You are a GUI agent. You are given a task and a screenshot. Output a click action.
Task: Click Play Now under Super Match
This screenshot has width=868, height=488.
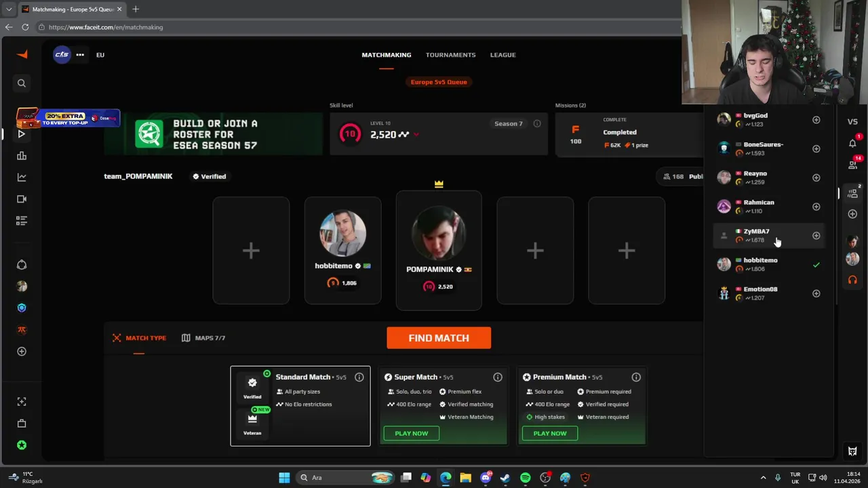tap(412, 434)
